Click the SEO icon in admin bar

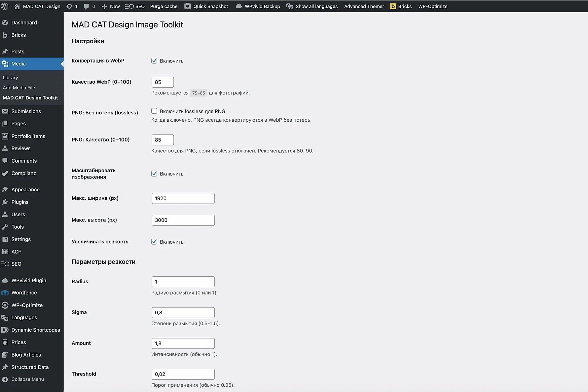pyautogui.click(x=129, y=6)
